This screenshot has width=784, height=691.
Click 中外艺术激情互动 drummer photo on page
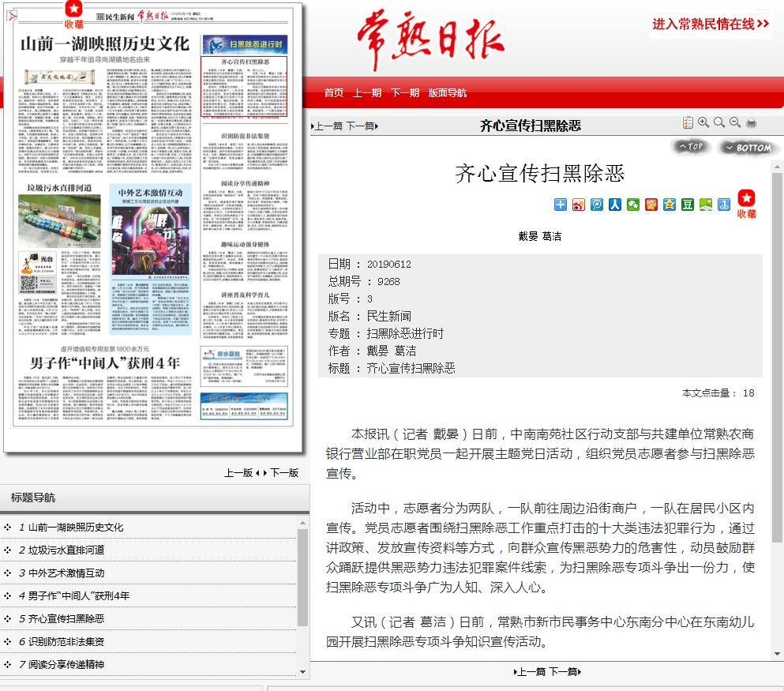tap(151, 241)
